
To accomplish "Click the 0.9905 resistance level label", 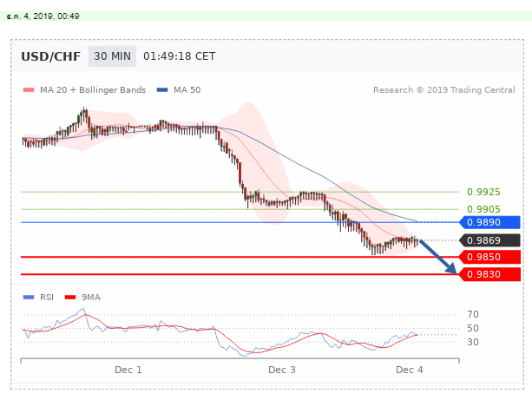I will pyautogui.click(x=483, y=209).
